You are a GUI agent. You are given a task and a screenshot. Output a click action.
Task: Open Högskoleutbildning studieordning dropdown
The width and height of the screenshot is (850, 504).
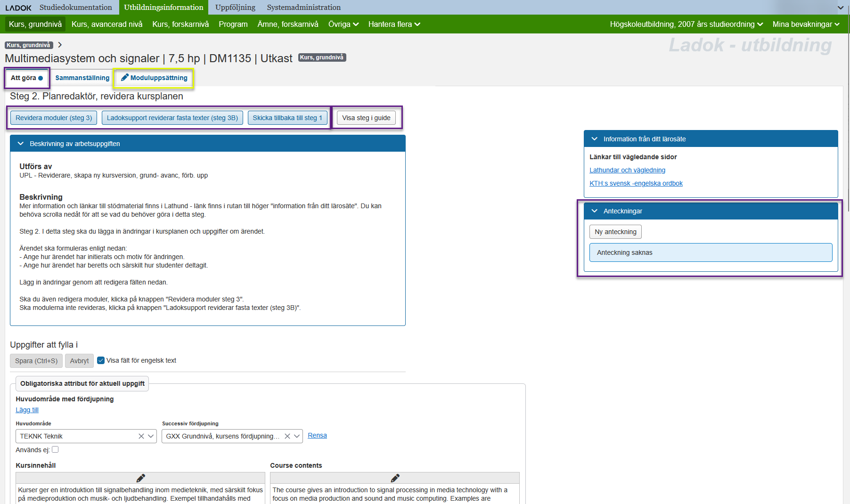(x=687, y=24)
